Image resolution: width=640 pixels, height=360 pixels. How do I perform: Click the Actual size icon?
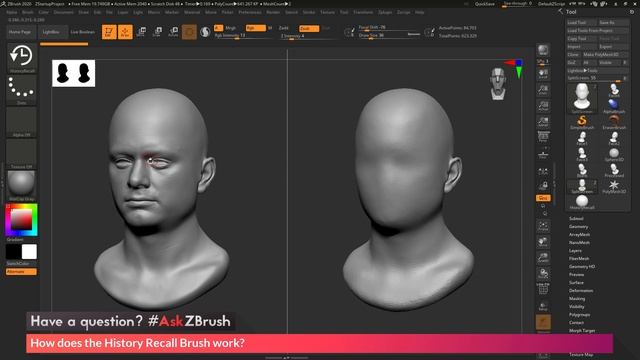tap(543, 106)
